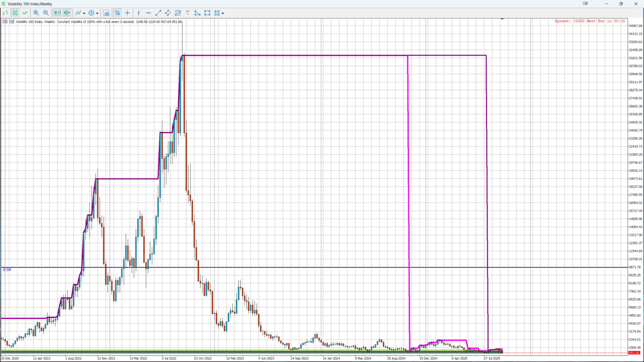644x362 pixels.
Task: Zoom out of the chart
Action: tap(46, 13)
